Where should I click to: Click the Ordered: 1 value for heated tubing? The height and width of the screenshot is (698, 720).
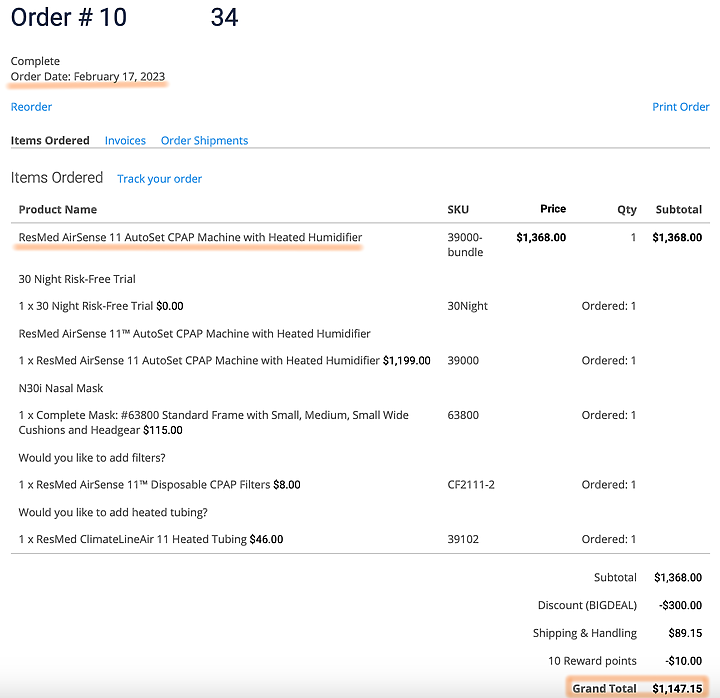click(x=608, y=539)
